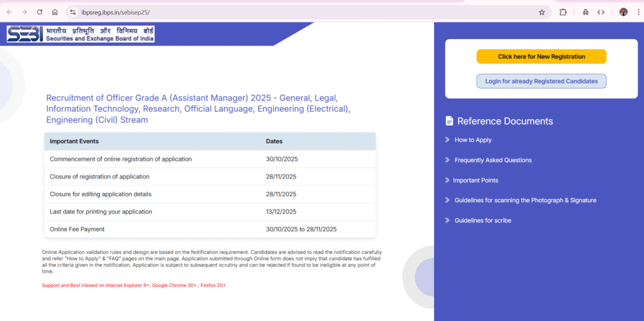
Task: Go to the browser home page icon
Action: click(55, 12)
